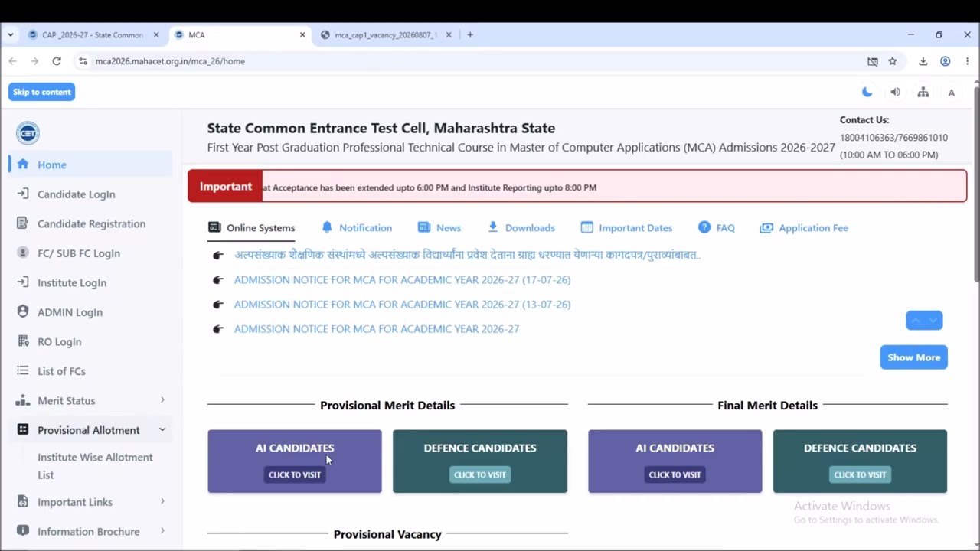The image size is (980, 551).
Task: Select the Online Systems tab
Action: click(251, 228)
